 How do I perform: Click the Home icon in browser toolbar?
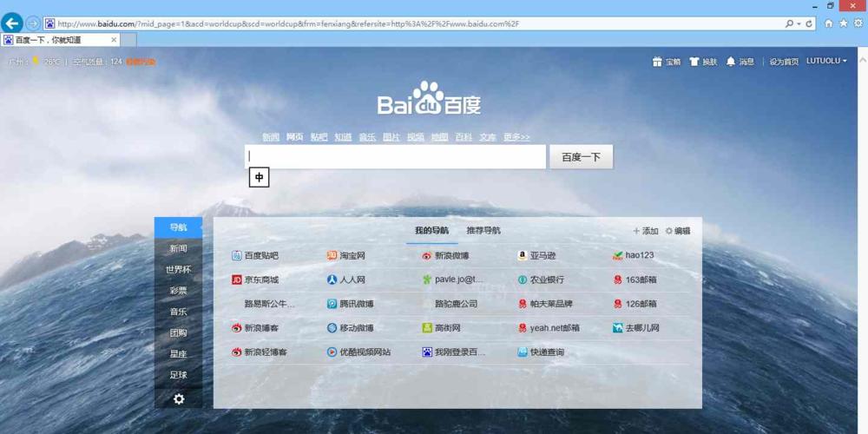tap(829, 23)
